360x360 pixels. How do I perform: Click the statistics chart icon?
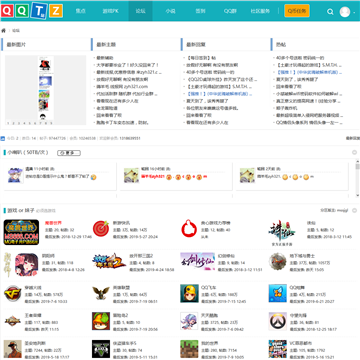[x=3, y=138]
